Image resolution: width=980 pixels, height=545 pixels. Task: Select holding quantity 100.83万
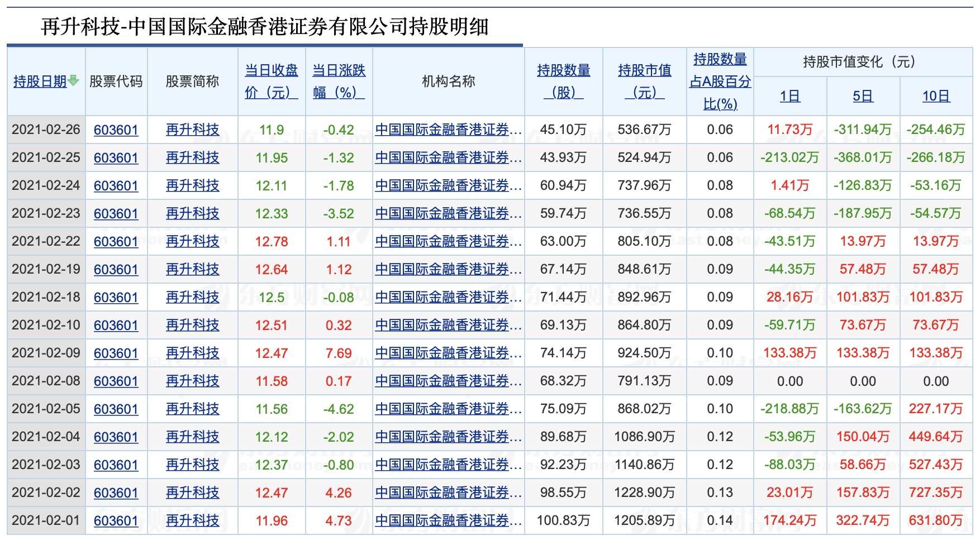pyautogui.click(x=564, y=521)
